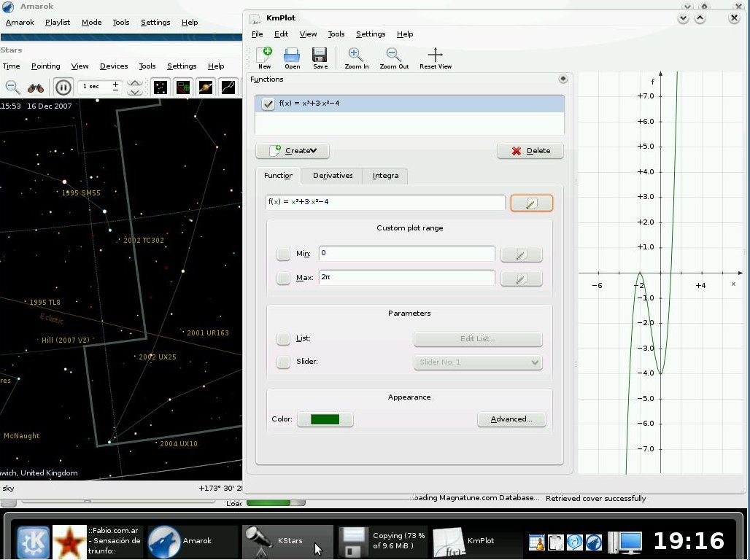Screen dimensions: 750x560
Task: Open the Copying progress taskbar entry
Action: coord(382,541)
